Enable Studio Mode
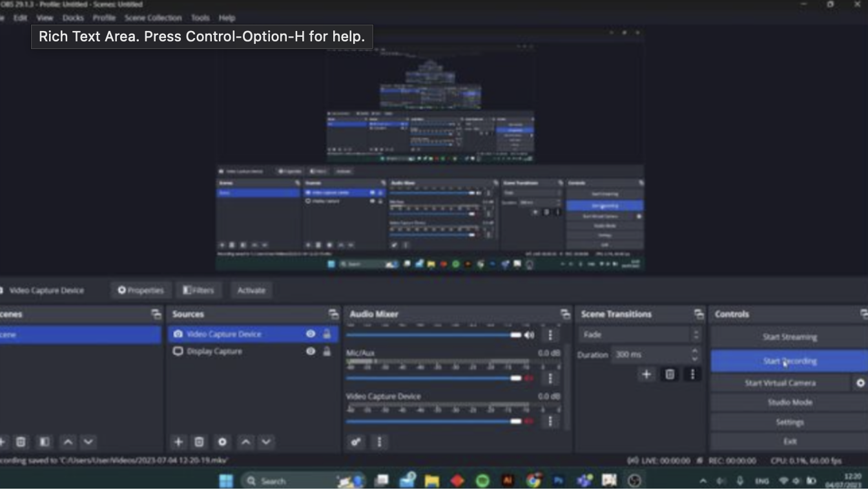The height and width of the screenshot is (490, 868). coord(789,403)
